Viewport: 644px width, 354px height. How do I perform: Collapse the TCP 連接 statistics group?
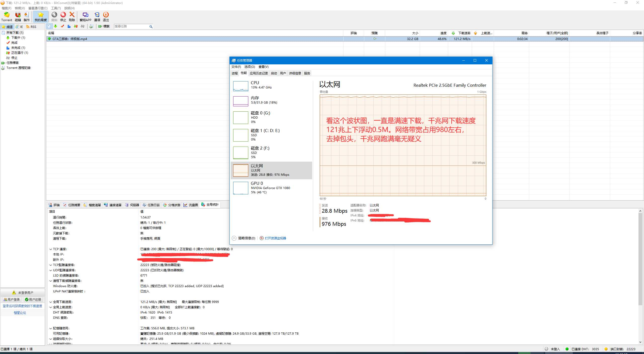[x=51, y=249]
